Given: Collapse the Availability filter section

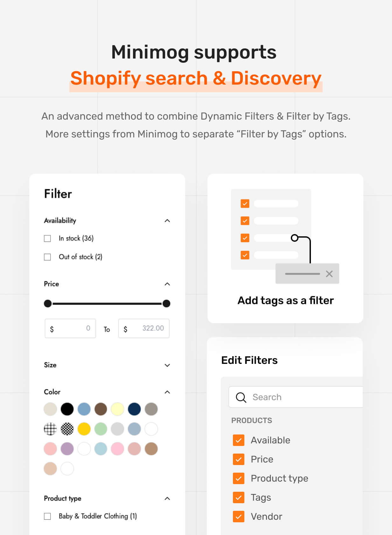Looking at the screenshot, I should click(x=167, y=221).
